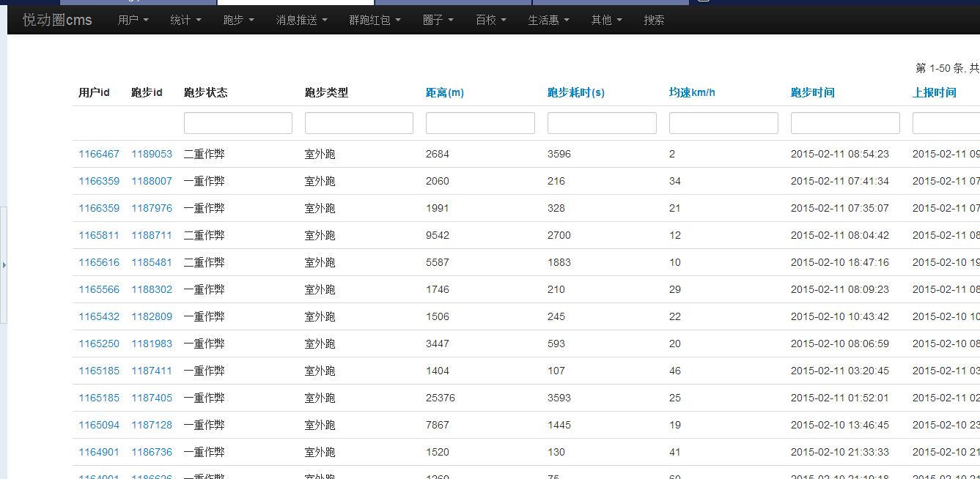
Task: Focus the 跑步耗时(s) filter input
Action: [602, 123]
